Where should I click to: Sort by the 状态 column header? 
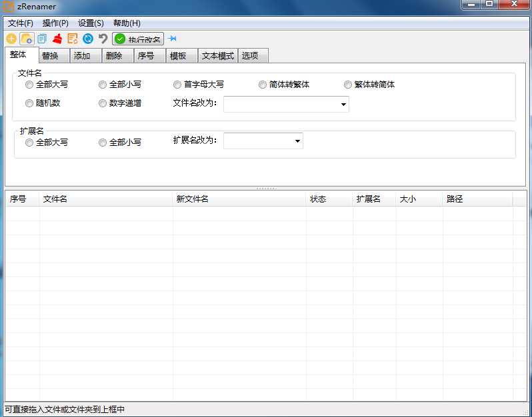point(329,199)
